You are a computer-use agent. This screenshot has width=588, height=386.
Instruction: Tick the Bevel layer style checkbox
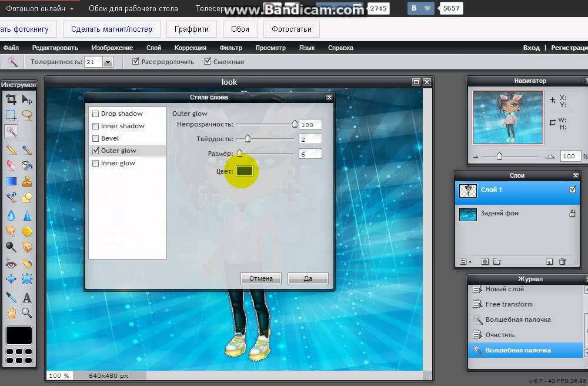[x=95, y=138]
